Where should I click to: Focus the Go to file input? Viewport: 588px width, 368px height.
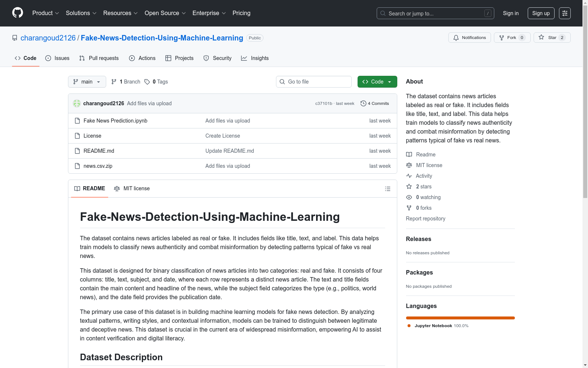[x=314, y=82]
